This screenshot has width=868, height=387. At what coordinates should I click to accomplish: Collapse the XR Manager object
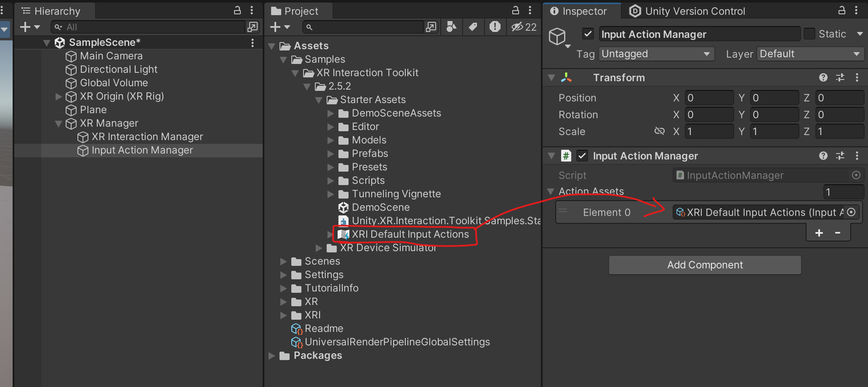(x=59, y=124)
